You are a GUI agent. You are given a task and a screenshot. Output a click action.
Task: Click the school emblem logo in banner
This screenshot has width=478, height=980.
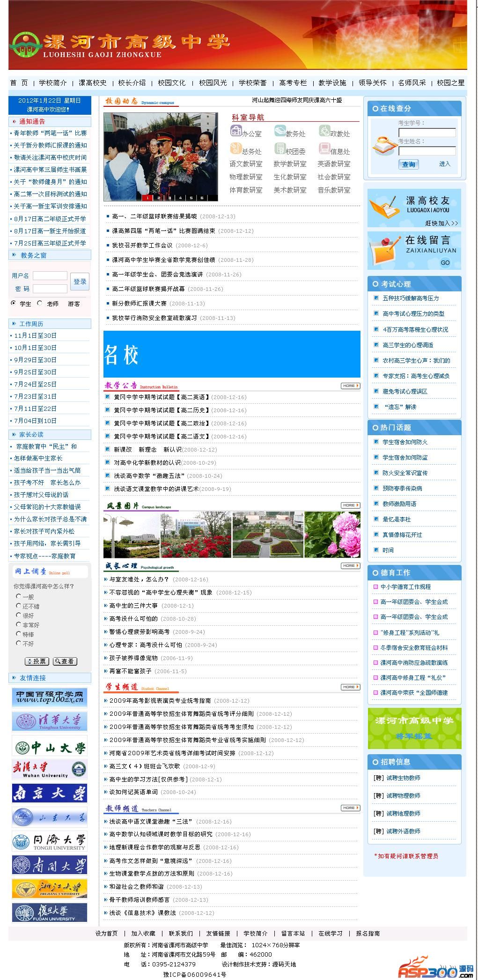pyautogui.click(x=25, y=45)
